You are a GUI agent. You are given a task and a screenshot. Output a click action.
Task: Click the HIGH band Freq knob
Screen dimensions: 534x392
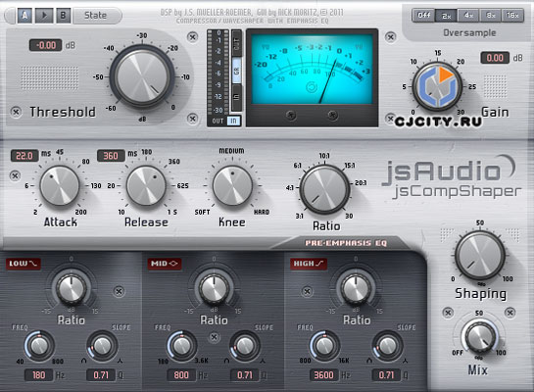(x=324, y=346)
